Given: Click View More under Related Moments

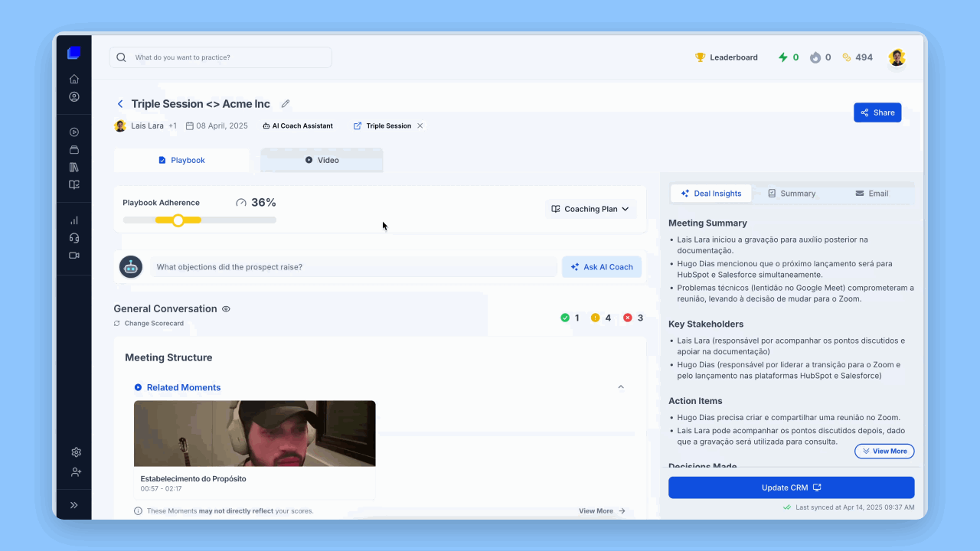Looking at the screenshot, I should tap(602, 511).
